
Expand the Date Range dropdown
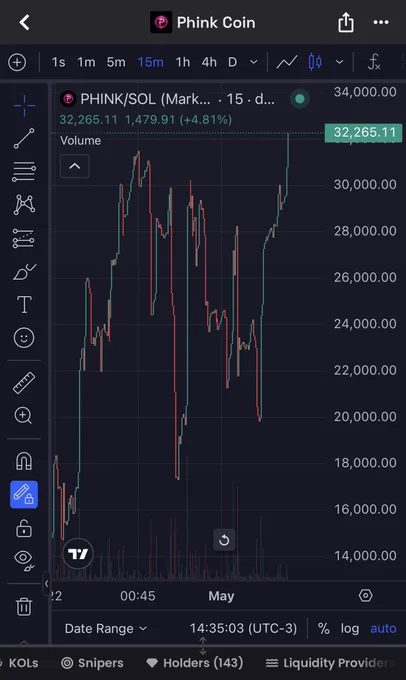click(106, 628)
